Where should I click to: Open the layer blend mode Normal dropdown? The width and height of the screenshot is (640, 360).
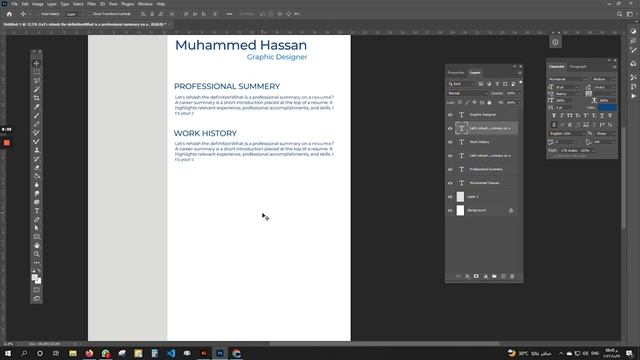pyautogui.click(x=468, y=93)
